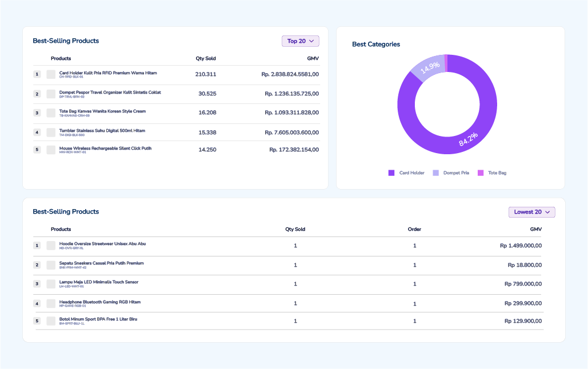
Task: Sort by Qty Sold in top table
Action: 206,58
